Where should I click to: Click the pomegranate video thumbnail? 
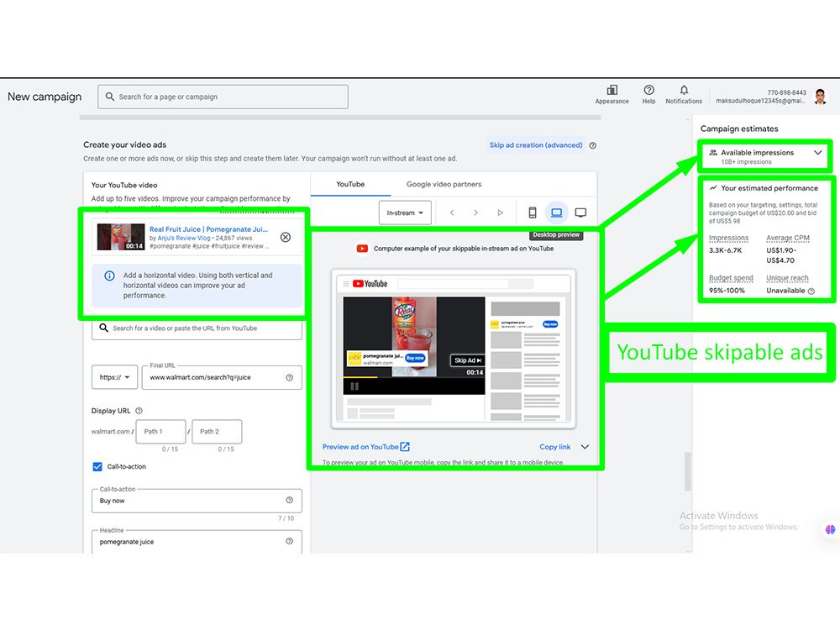coord(121,237)
